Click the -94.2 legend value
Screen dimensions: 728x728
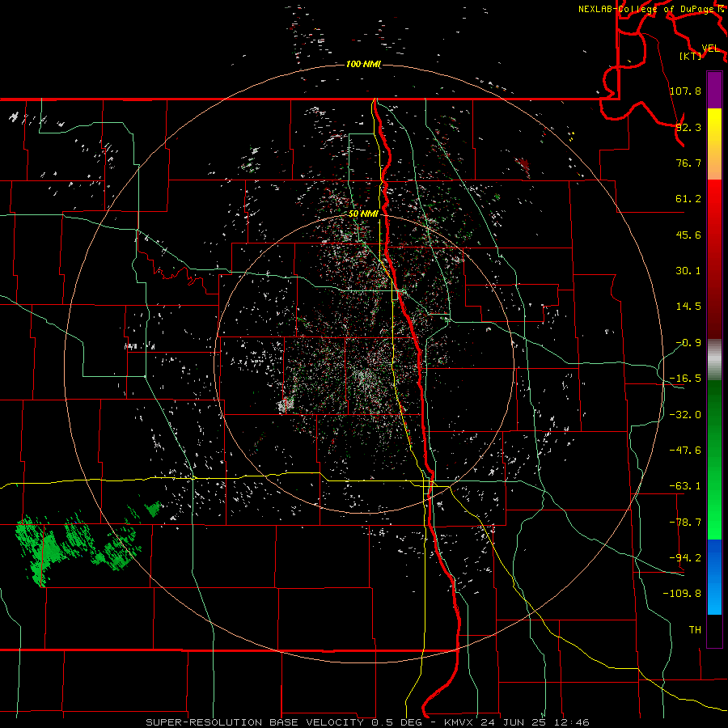(685, 558)
